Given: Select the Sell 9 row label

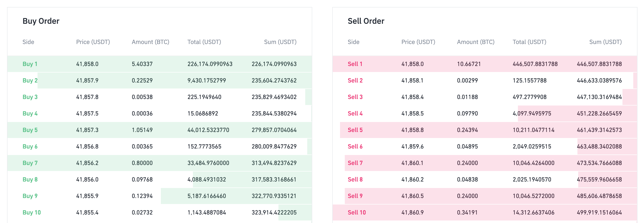Looking at the screenshot, I should point(355,196).
